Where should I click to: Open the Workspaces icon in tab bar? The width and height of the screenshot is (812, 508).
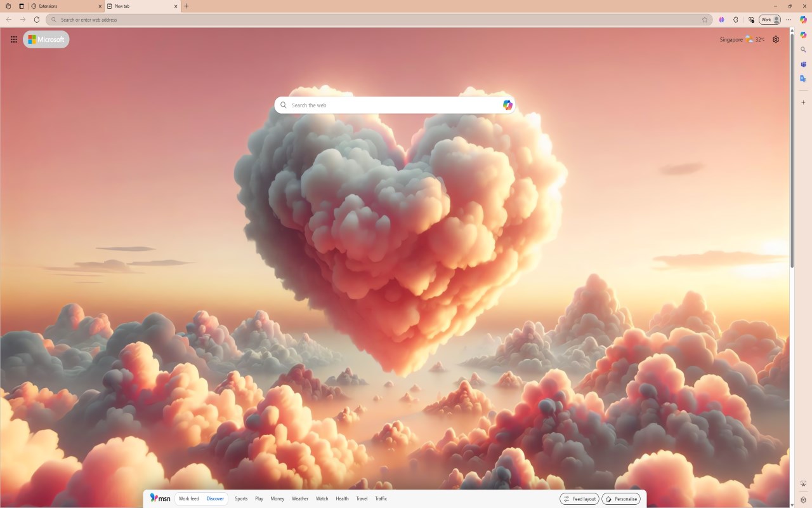pyautogui.click(x=8, y=6)
